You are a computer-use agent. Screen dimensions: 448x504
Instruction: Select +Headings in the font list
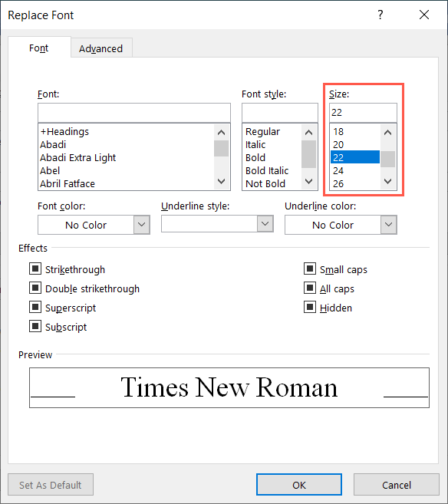pyautogui.click(x=126, y=131)
